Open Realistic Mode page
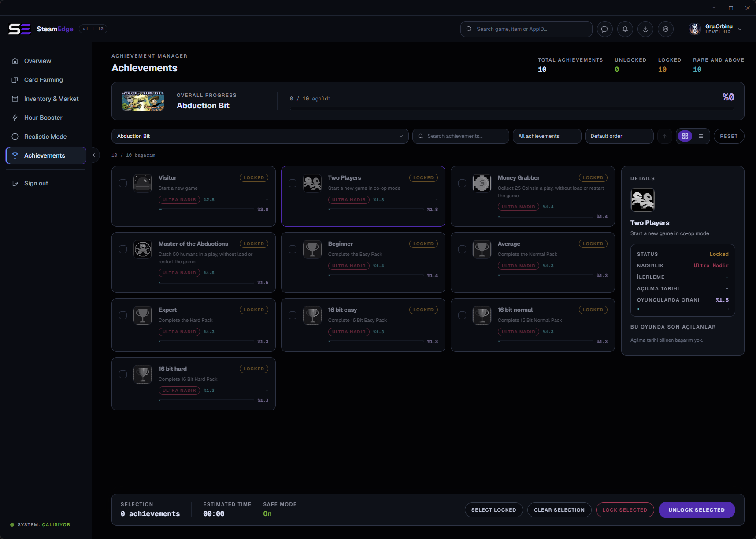 coord(46,137)
